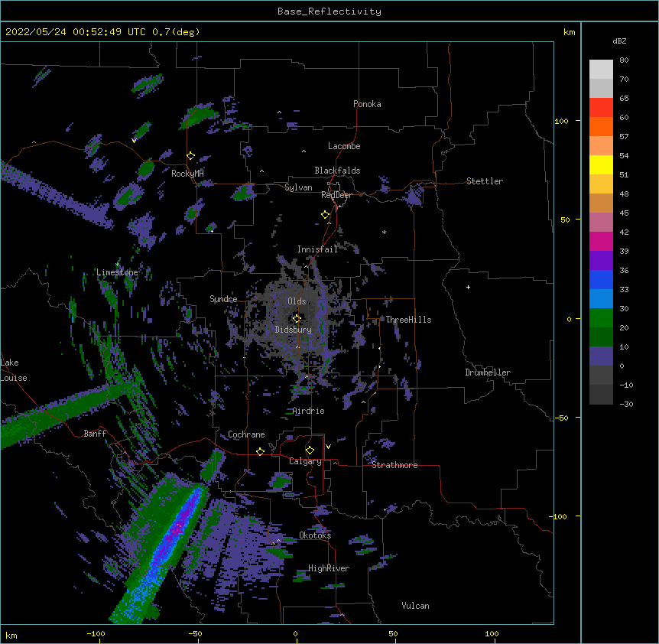Click the Calgary city label
This screenshot has width=659, height=644.
(305, 461)
